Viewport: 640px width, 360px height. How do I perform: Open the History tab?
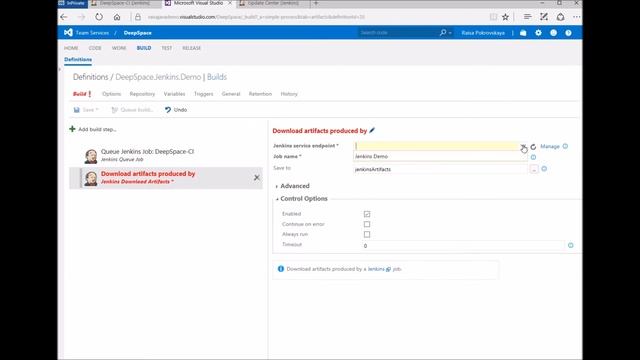(289, 94)
